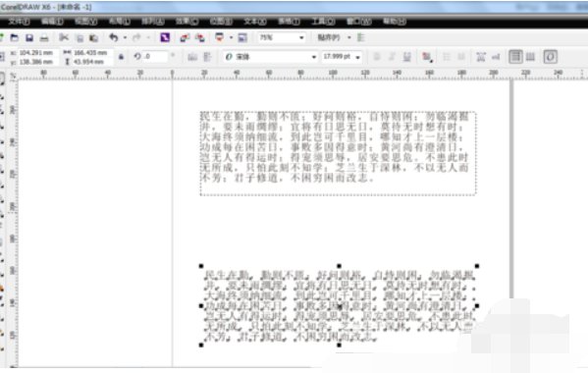This screenshot has height=373, width=588.
Task: Open the Character Formatting docker icon
Action: 481,57
